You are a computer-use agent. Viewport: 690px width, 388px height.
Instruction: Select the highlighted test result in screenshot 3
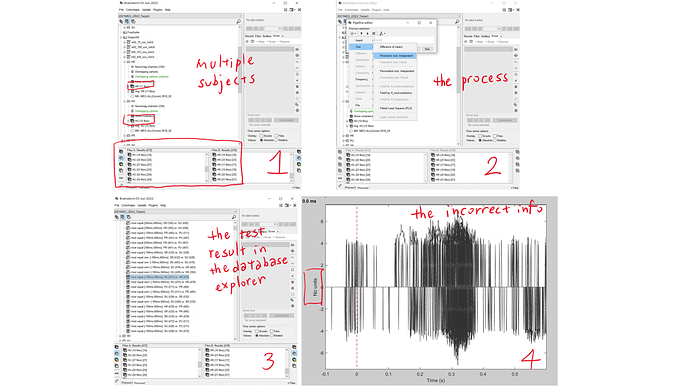[159, 277]
